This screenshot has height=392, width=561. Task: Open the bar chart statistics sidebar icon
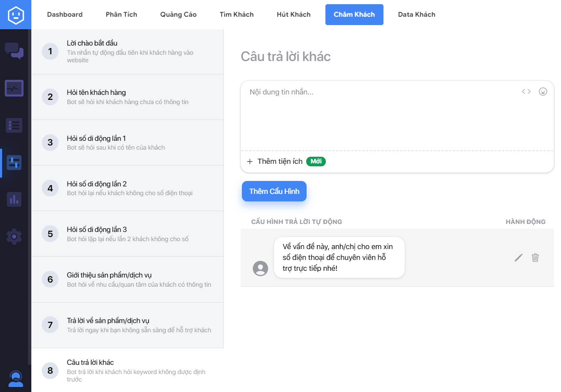point(14,199)
